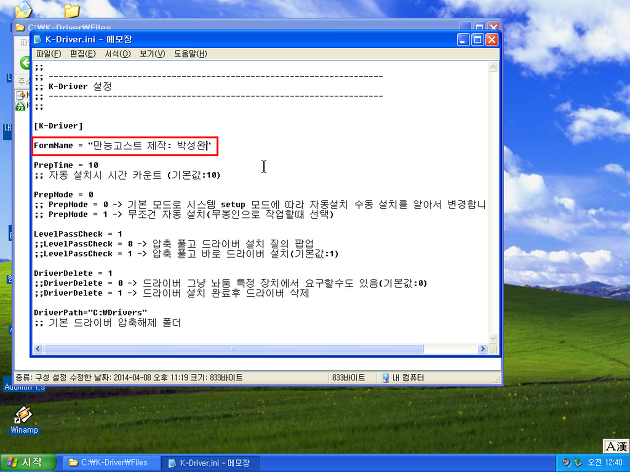630x472 pixels.
Task: Open the 서식(O) menu in Notepad
Action: point(118,53)
